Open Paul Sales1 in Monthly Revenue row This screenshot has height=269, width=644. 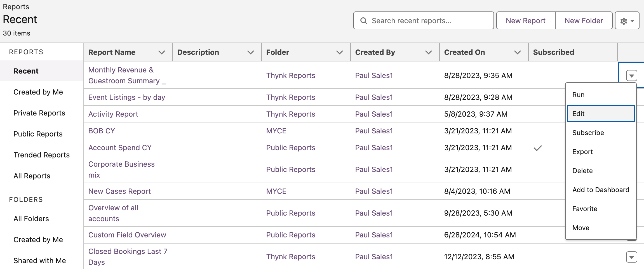374,75
